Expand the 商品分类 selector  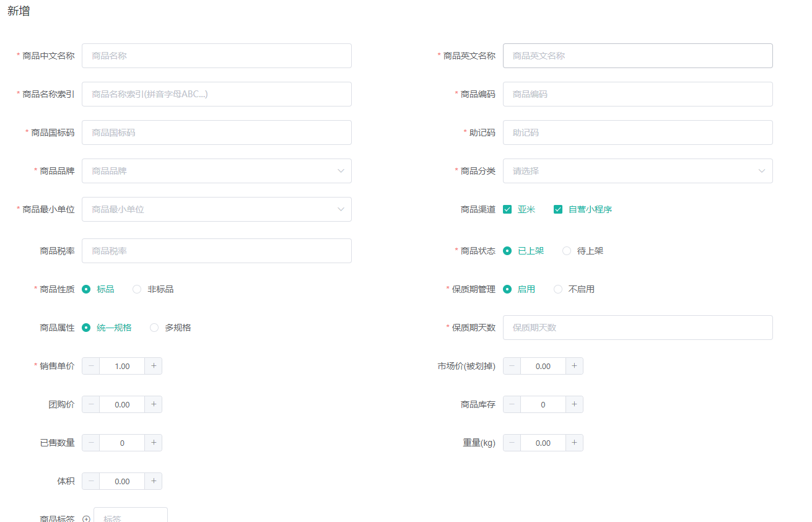pyautogui.click(x=637, y=171)
